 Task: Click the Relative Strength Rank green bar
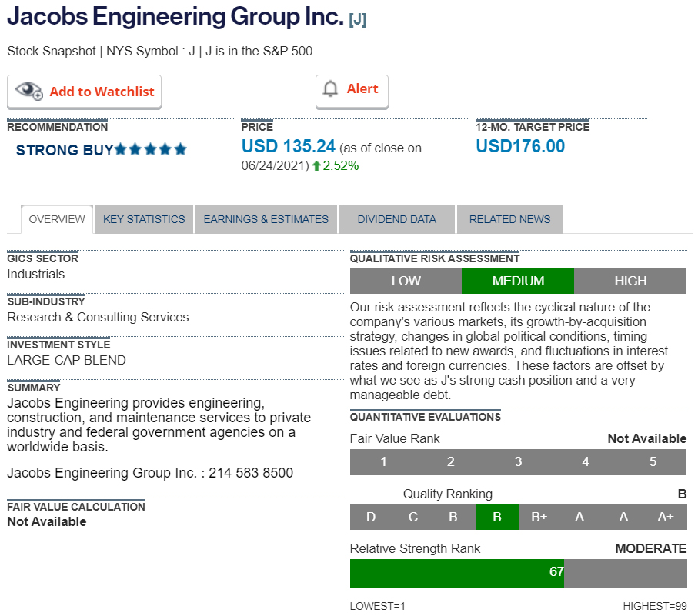(x=457, y=573)
